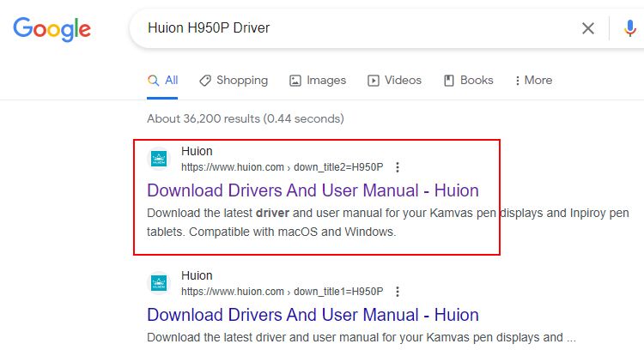Switch to the Shopping tab
Image resolution: width=644 pixels, height=356 pixels.
234,81
